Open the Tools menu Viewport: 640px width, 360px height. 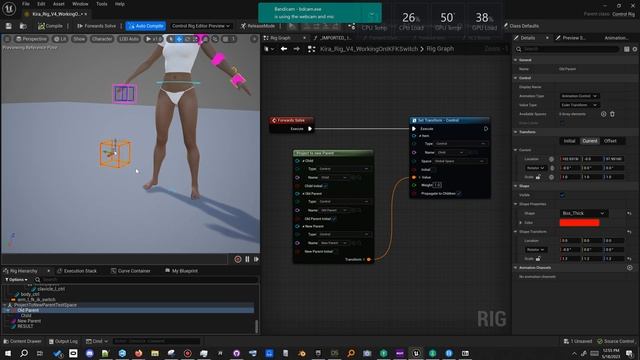click(x=102, y=4)
